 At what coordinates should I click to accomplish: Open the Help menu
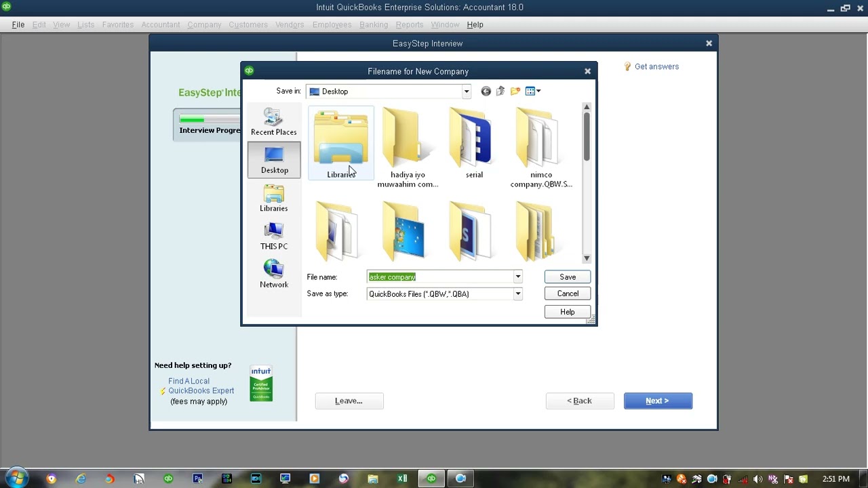click(475, 24)
